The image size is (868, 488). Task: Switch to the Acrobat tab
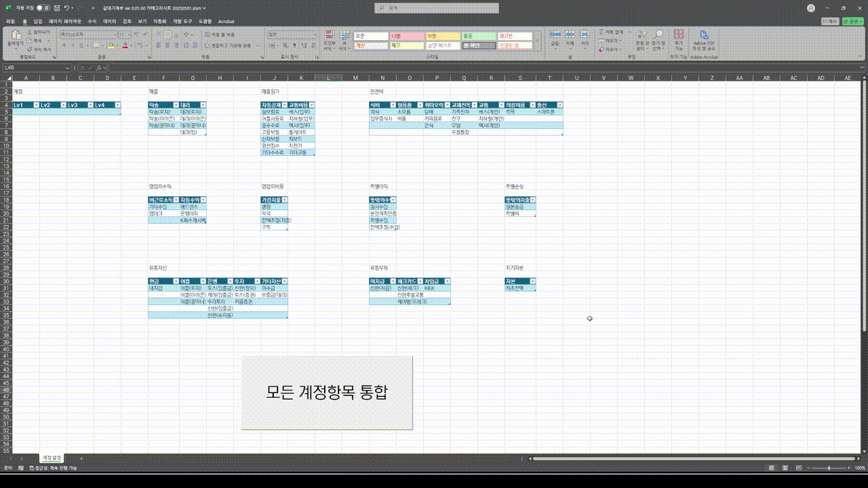click(x=226, y=22)
